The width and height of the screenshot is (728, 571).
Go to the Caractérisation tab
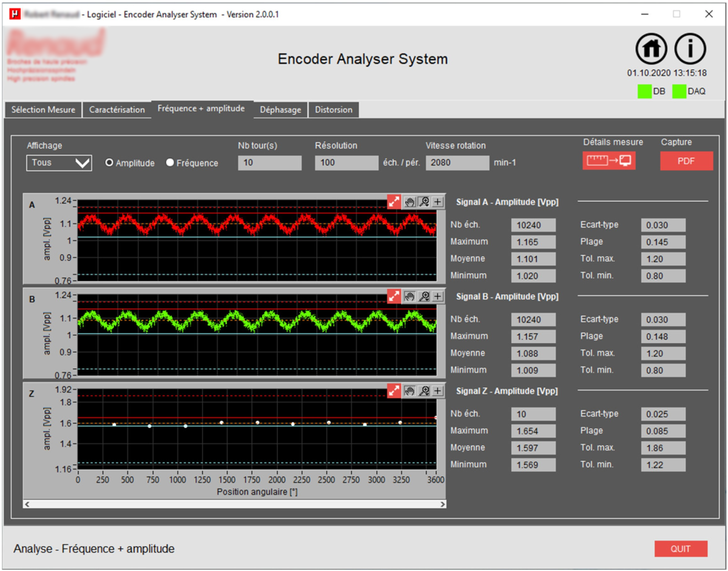click(116, 110)
